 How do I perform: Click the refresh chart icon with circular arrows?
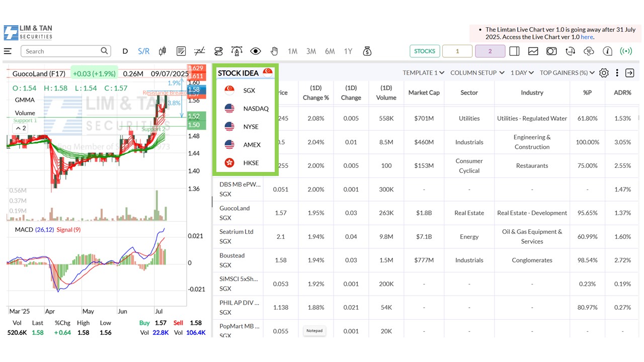[570, 51]
